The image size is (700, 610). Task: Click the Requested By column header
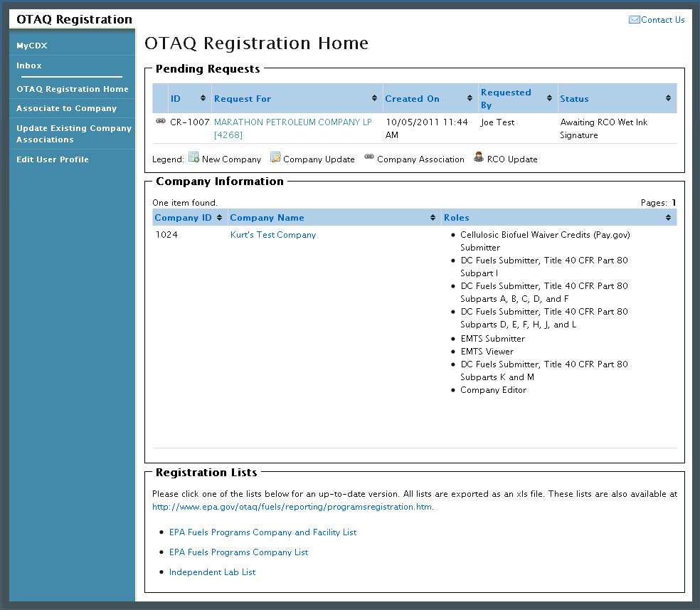click(506, 99)
